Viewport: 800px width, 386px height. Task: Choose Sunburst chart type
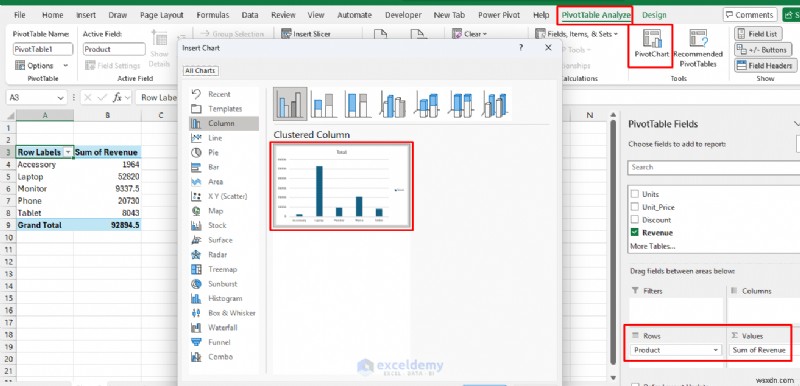point(224,284)
